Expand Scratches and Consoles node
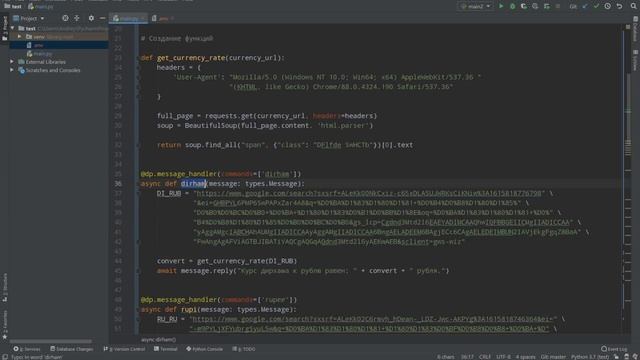This screenshot has width=640, height=360. click(x=12, y=70)
